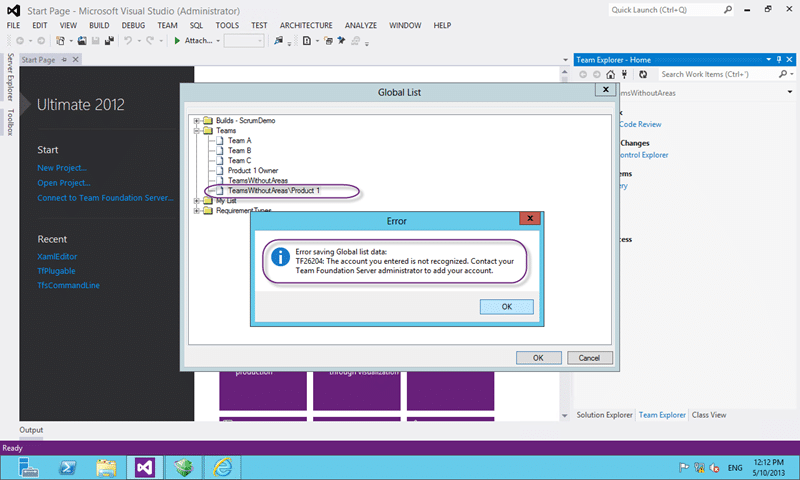This screenshot has width=800, height=480.
Task: Go to Team Explorer Home icon
Action: (x=611, y=74)
